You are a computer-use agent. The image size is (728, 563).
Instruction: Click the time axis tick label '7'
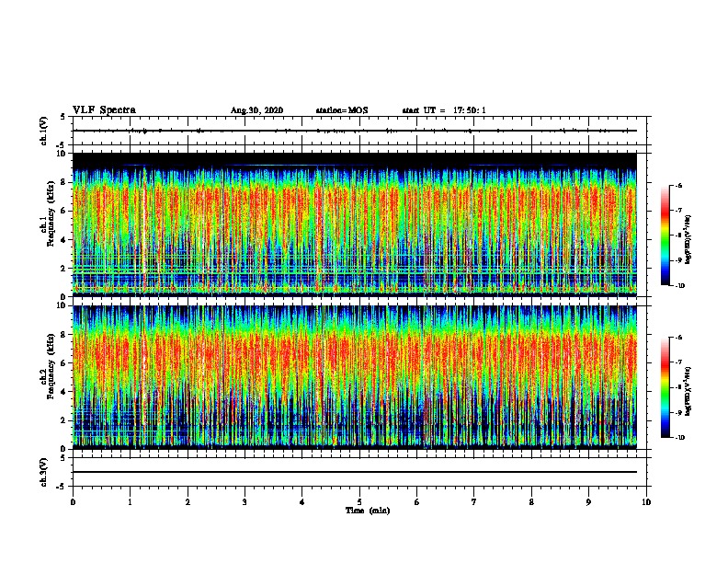[474, 502]
